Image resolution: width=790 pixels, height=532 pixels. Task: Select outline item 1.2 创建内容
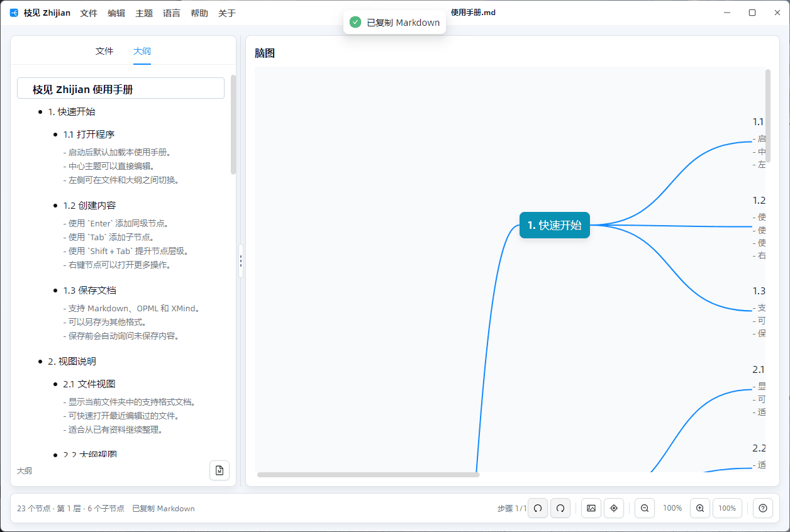pos(89,206)
